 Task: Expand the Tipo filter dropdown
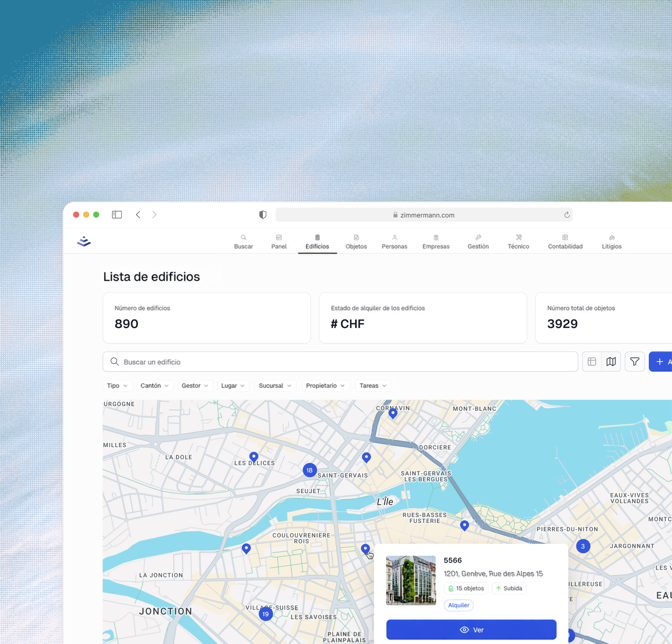[x=117, y=386]
